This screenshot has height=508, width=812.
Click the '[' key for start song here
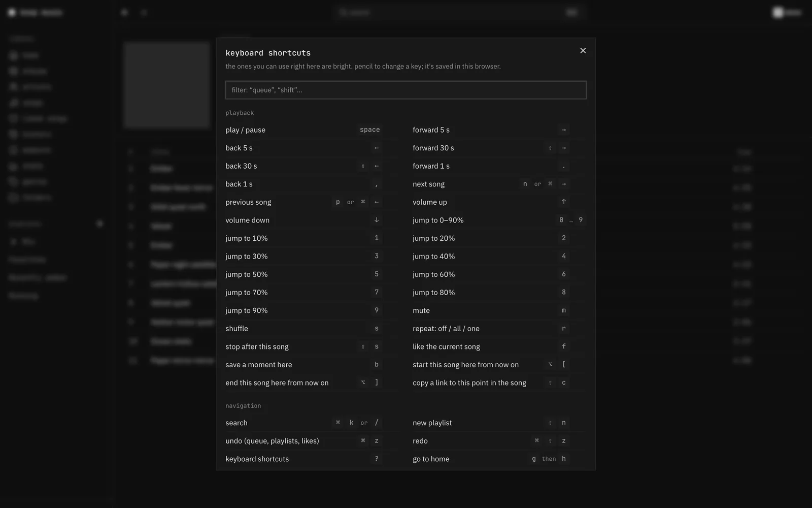(x=563, y=364)
